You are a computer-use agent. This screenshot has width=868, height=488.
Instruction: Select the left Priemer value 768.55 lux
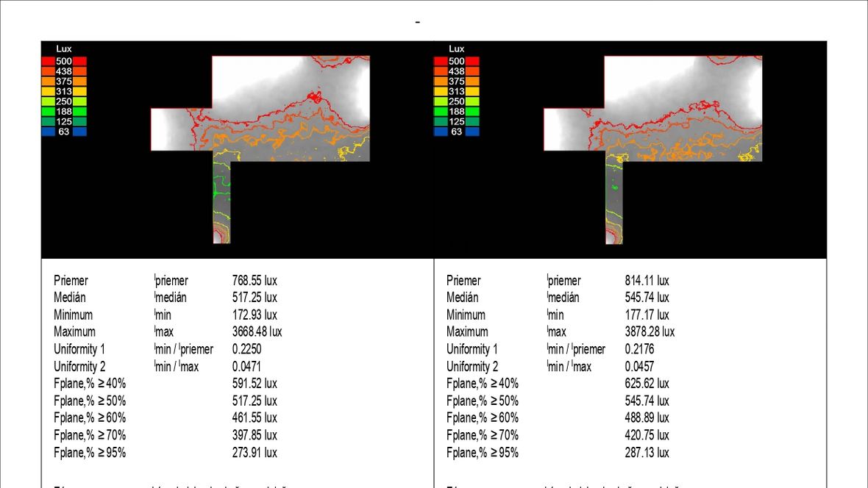[x=255, y=281]
